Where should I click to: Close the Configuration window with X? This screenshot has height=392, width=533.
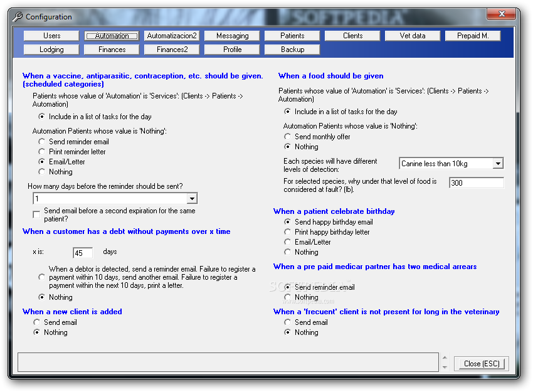(x=502, y=14)
